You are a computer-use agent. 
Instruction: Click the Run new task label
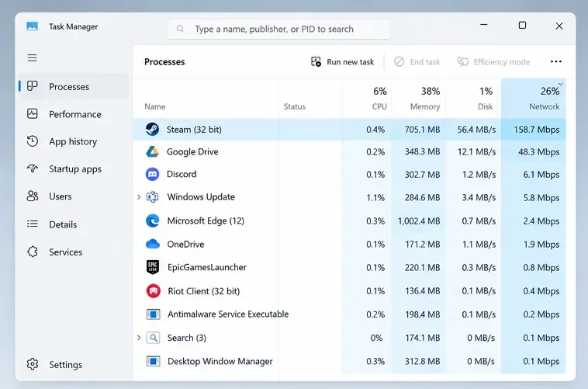(351, 62)
